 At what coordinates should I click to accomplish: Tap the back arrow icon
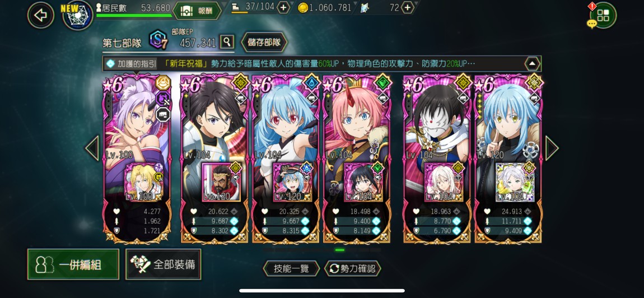pyautogui.click(x=41, y=15)
